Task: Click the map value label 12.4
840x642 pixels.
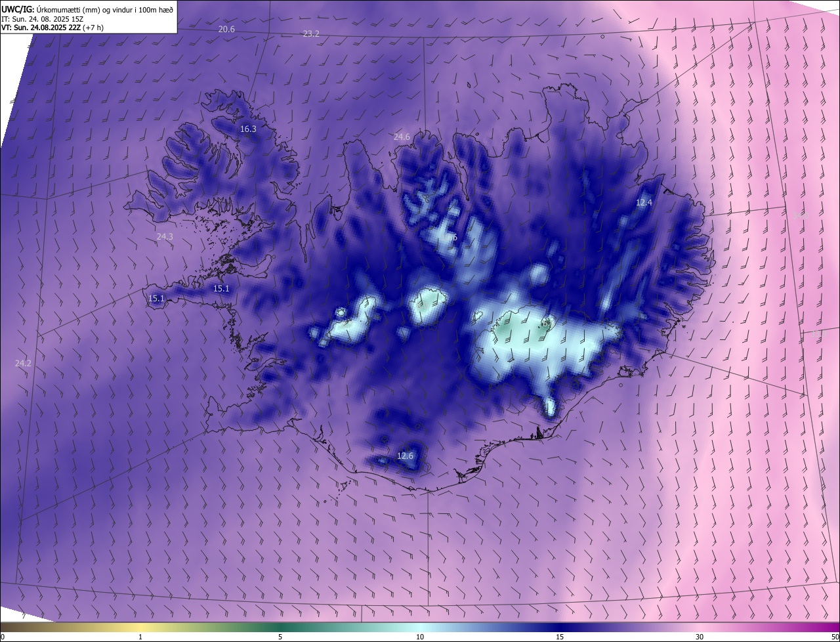Action: point(644,203)
